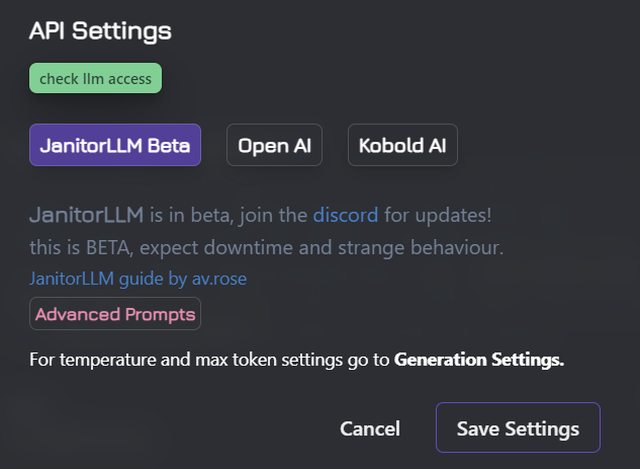This screenshot has width=640, height=469.
Task: Click the green check llm access button
Action: tap(95, 78)
